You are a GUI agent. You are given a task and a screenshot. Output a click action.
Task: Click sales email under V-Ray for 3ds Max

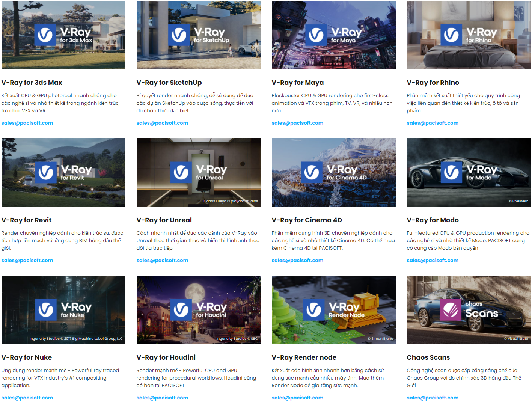(x=27, y=123)
